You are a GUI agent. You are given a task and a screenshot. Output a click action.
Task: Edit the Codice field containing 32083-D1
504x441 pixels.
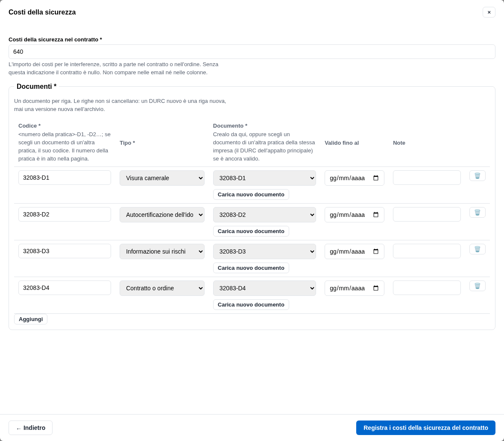(64, 178)
